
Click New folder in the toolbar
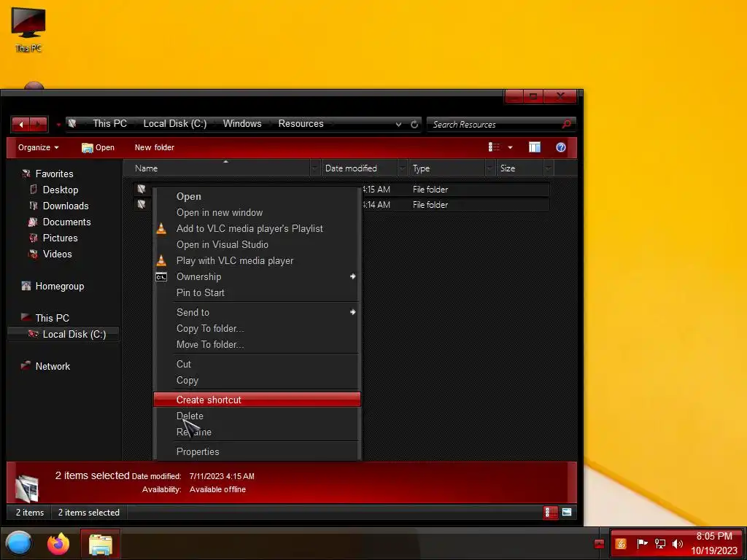(155, 147)
